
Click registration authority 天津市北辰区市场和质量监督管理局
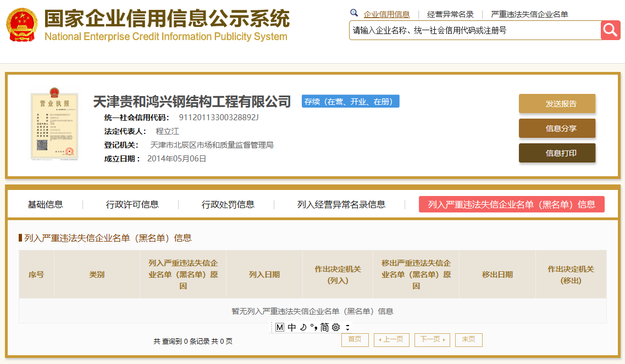pos(212,145)
